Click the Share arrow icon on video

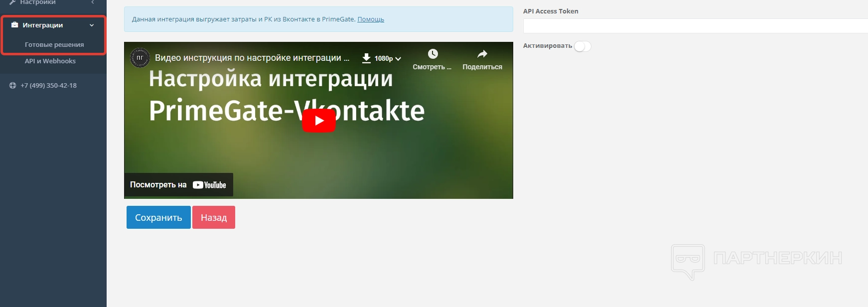tap(482, 54)
